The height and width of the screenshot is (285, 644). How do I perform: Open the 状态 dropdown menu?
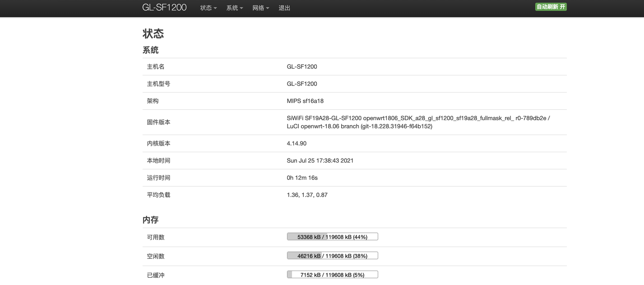pyautogui.click(x=208, y=8)
